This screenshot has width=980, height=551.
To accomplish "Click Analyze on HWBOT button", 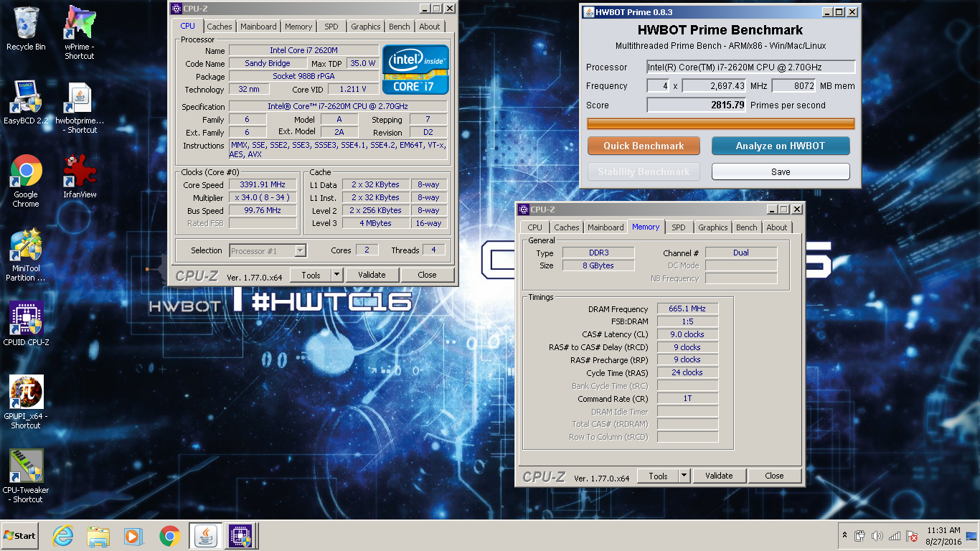I will (x=781, y=146).
